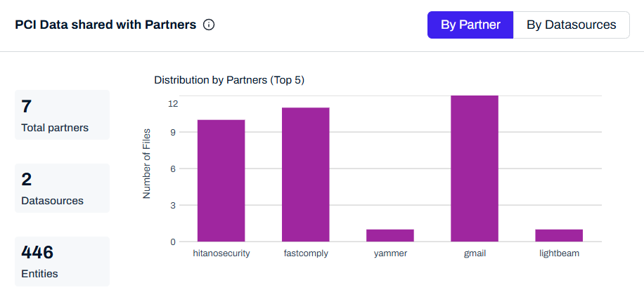Open the Datasources count card
The height and width of the screenshot is (304, 644).
click(62, 188)
